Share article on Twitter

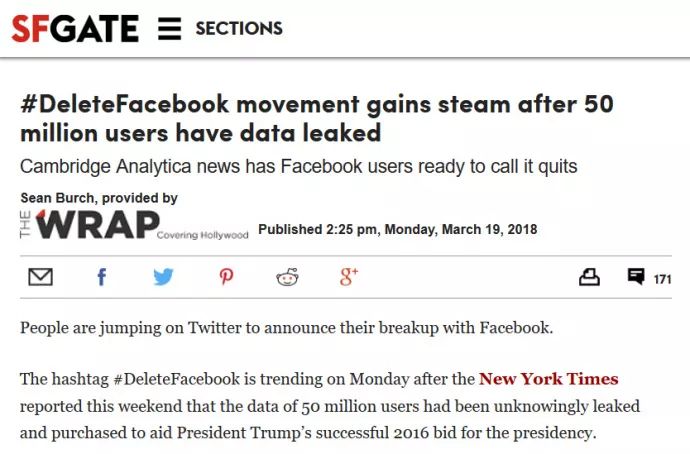[x=164, y=277]
